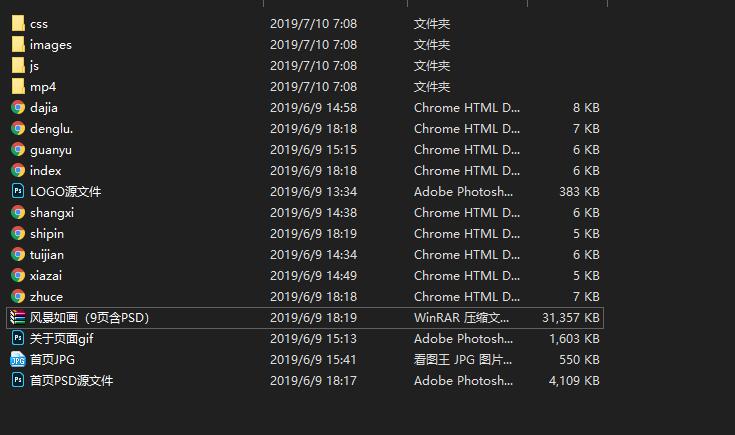Select the shipin file name
This screenshot has height=435, width=735.
(47, 233)
